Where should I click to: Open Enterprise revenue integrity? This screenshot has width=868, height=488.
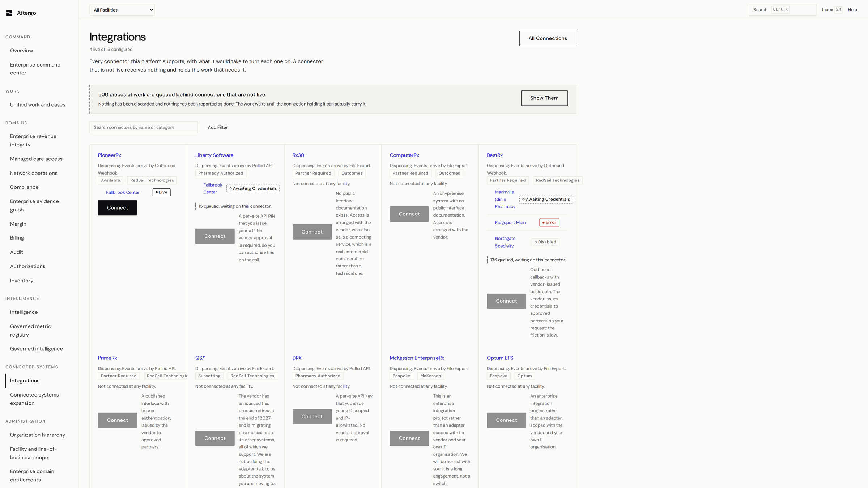coord(33,141)
